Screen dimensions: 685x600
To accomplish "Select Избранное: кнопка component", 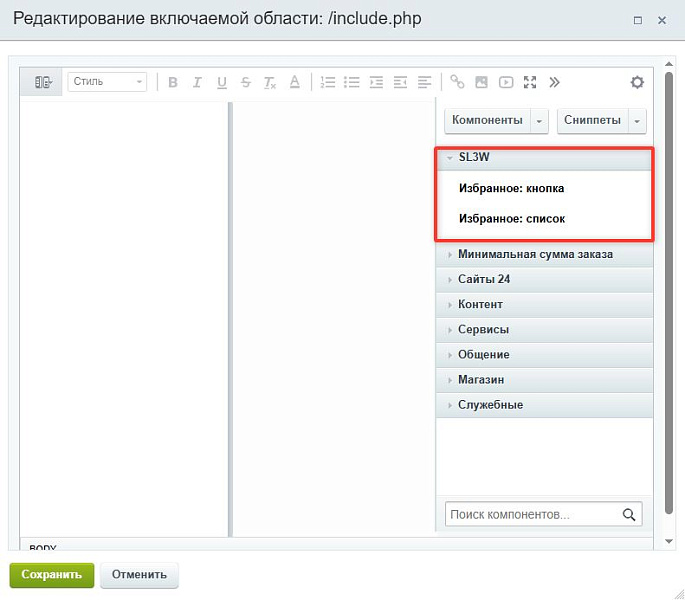I will pyautogui.click(x=511, y=188).
